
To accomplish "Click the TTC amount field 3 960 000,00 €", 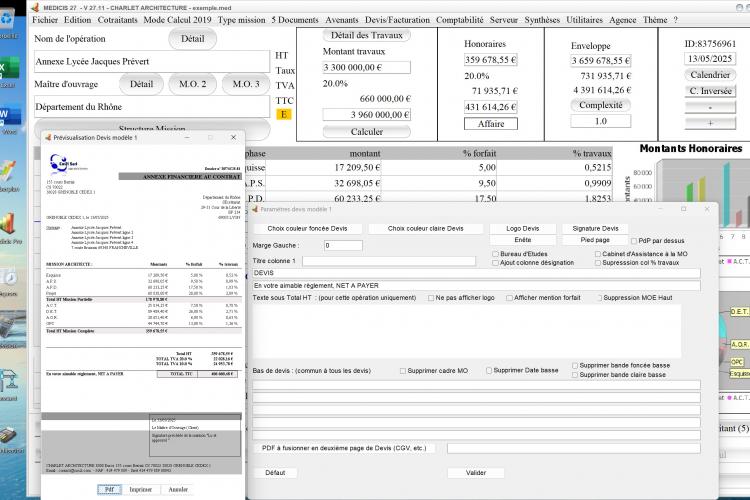I will click(x=366, y=115).
